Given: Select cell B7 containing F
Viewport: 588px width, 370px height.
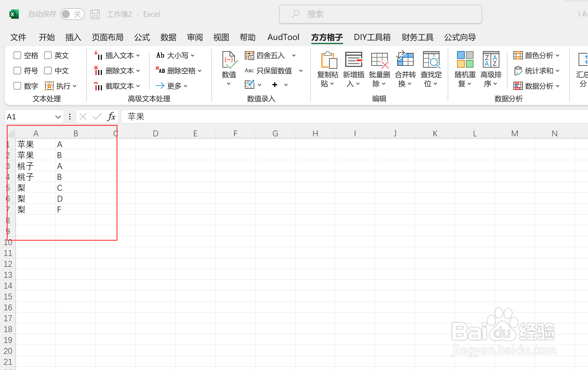Looking at the screenshot, I should click(75, 210).
